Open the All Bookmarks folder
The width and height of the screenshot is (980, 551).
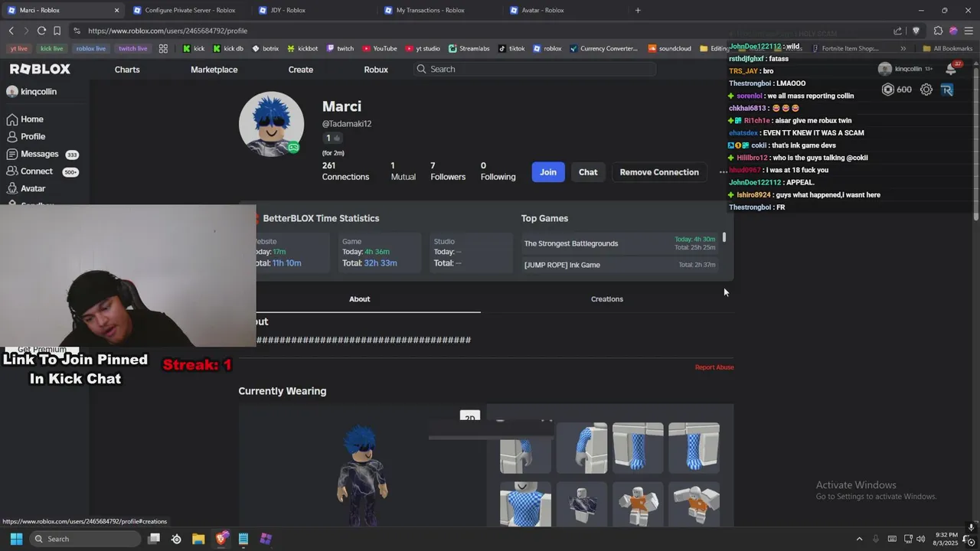947,48
